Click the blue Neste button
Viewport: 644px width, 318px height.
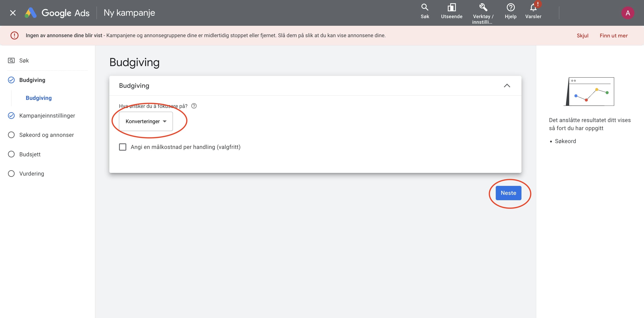pos(508,193)
